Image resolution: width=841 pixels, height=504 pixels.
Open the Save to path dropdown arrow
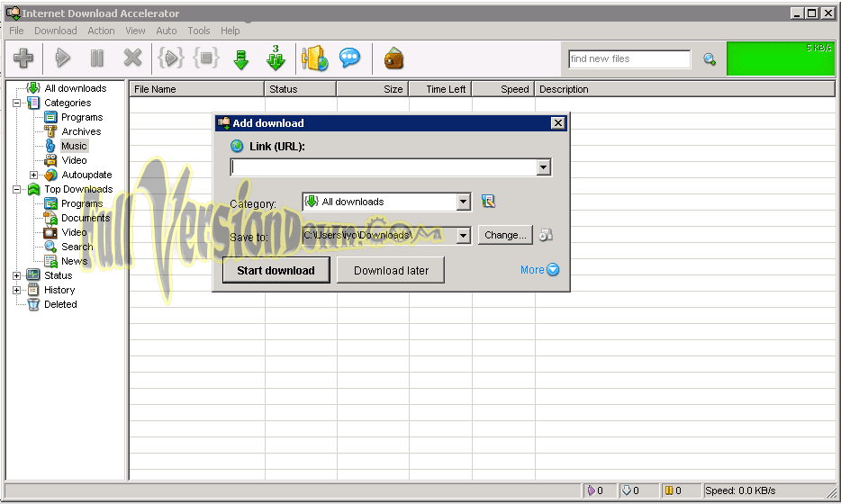(464, 236)
